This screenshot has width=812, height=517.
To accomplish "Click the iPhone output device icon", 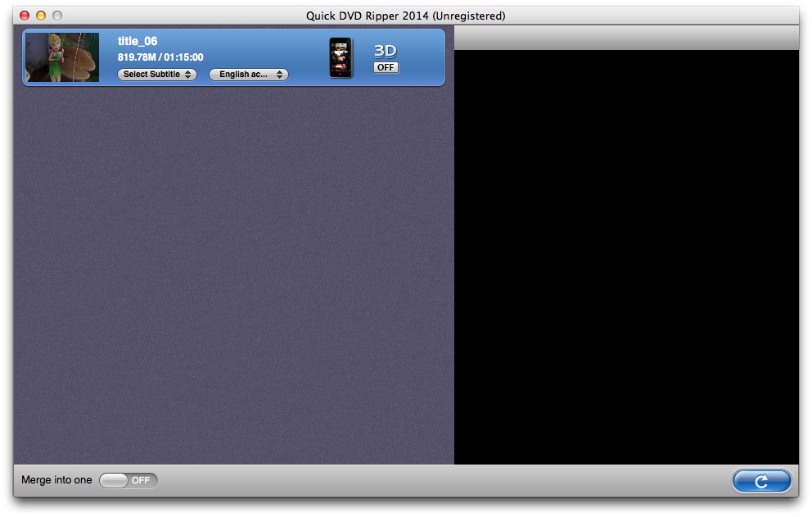I will [x=341, y=57].
